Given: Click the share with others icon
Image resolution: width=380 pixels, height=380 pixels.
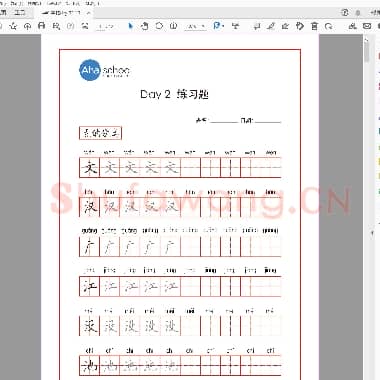Looking at the screenshot, I should [x=352, y=26].
